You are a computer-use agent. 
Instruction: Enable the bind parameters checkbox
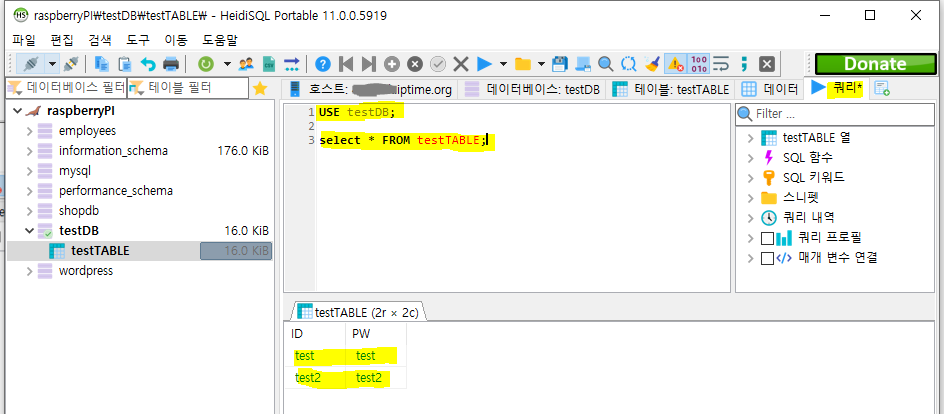(768, 258)
